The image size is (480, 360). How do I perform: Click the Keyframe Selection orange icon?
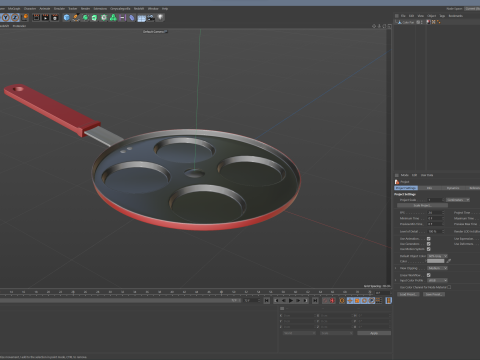click(342, 301)
